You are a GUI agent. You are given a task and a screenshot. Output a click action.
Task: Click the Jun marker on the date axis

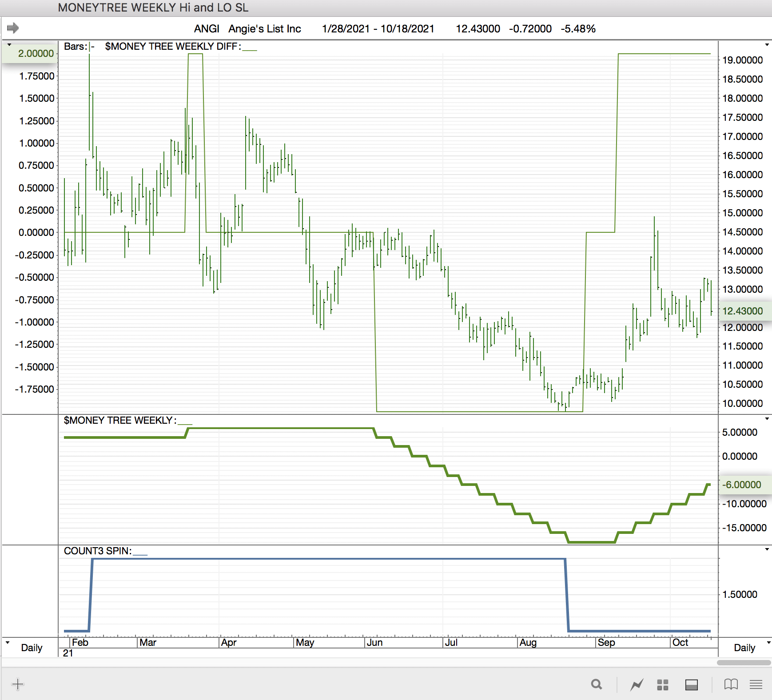click(374, 642)
